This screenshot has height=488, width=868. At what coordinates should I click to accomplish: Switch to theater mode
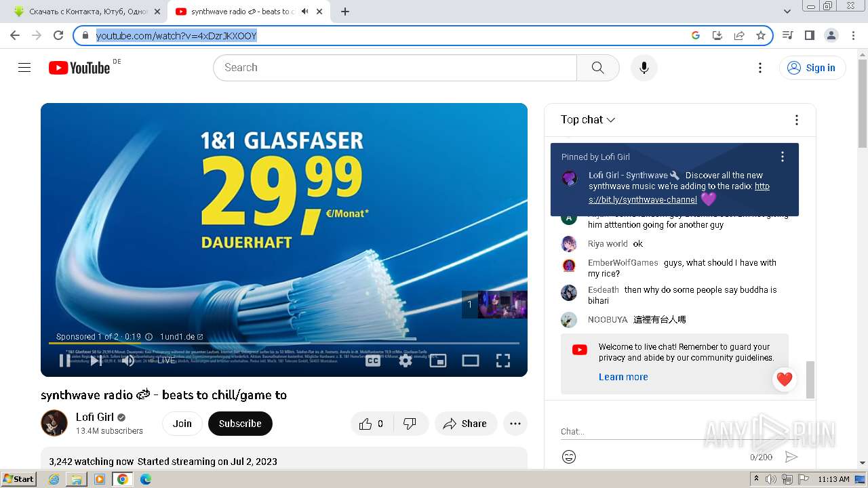point(471,361)
